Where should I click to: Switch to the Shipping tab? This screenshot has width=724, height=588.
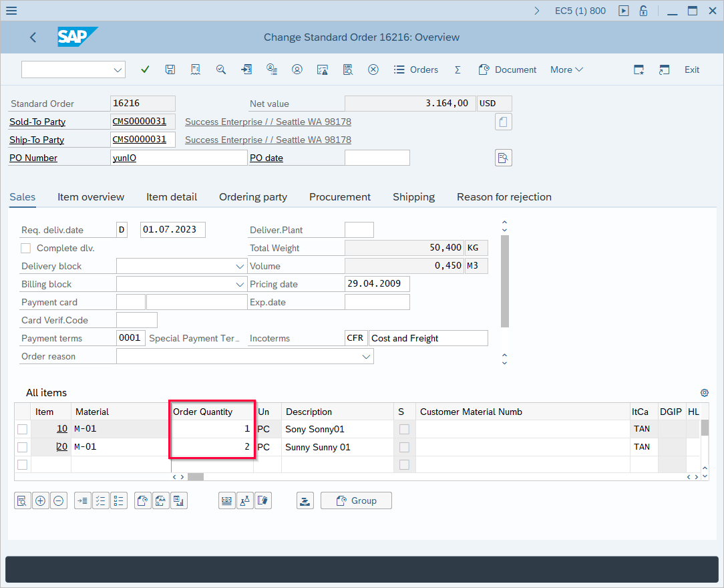[x=413, y=197]
